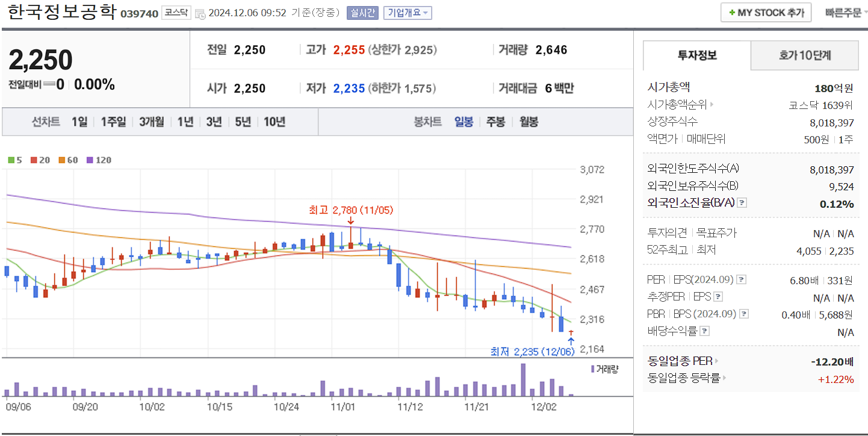Switch to the 호가 10단계 tab
Image resolution: width=868 pixels, height=436 pixels.
(804, 55)
